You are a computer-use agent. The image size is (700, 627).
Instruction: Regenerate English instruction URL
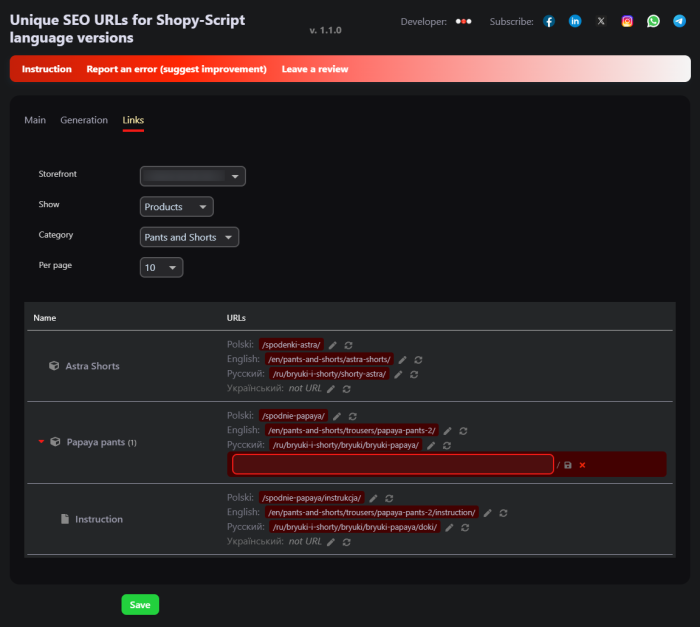pyautogui.click(x=503, y=513)
